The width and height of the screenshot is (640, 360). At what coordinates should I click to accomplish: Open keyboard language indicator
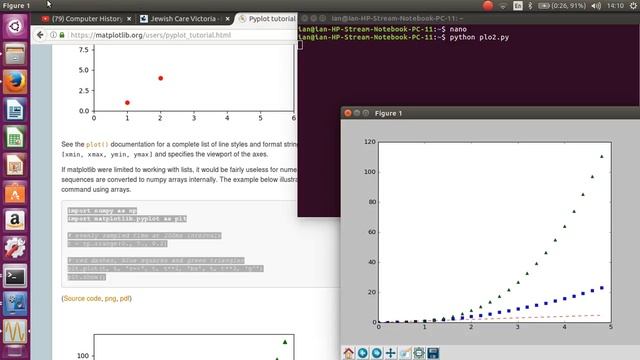518,6
